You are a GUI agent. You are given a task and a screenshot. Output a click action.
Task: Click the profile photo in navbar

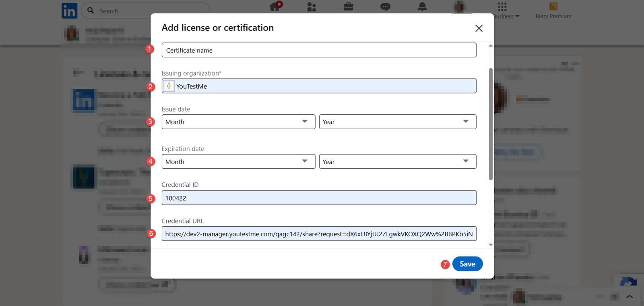pyautogui.click(x=460, y=6)
